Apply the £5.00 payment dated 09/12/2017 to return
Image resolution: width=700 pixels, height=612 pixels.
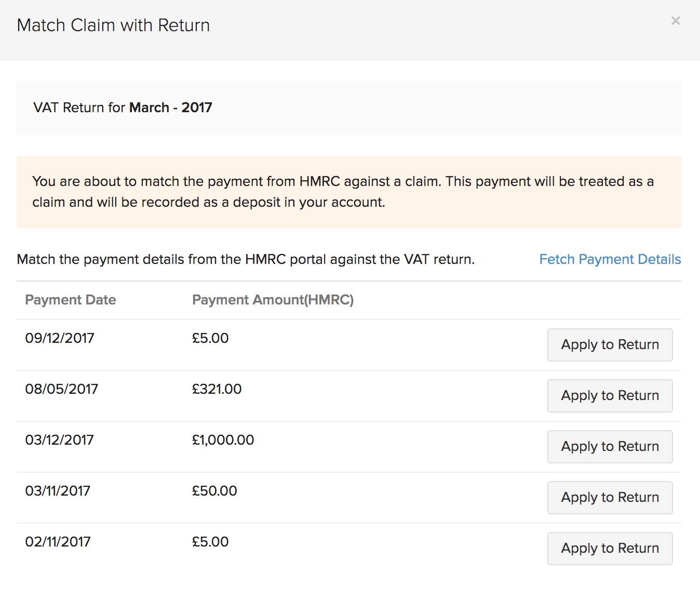(610, 344)
